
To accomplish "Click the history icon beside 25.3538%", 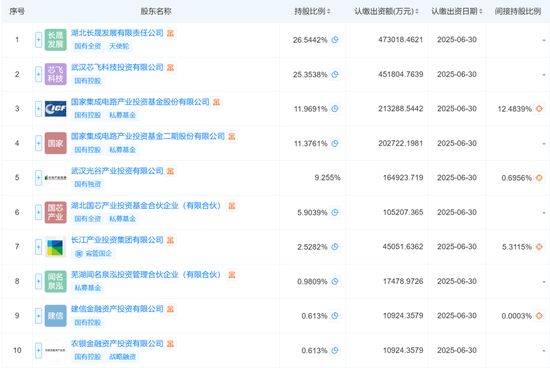I will (335, 74).
